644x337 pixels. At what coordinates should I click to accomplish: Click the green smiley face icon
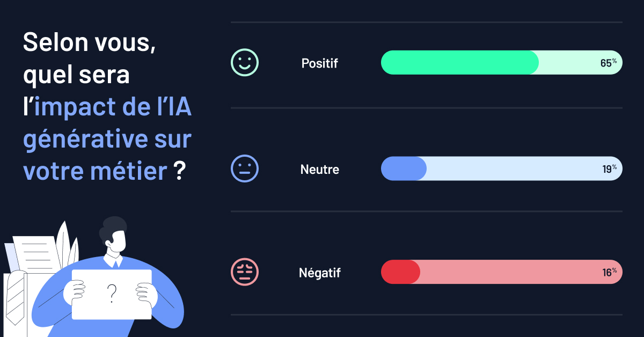coord(245,62)
